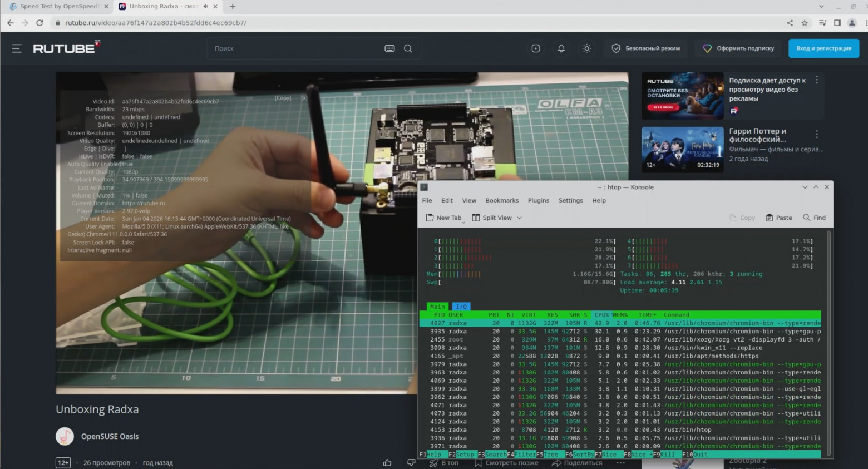Viewport: 868px width, 469px height.
Task: Click Смотреть позже under the video
Action: pos(506,462)
